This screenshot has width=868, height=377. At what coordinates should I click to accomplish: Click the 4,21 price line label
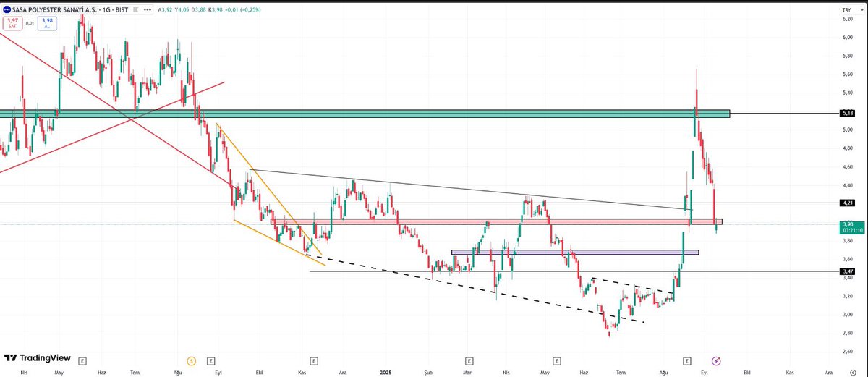tap(847, 203)
